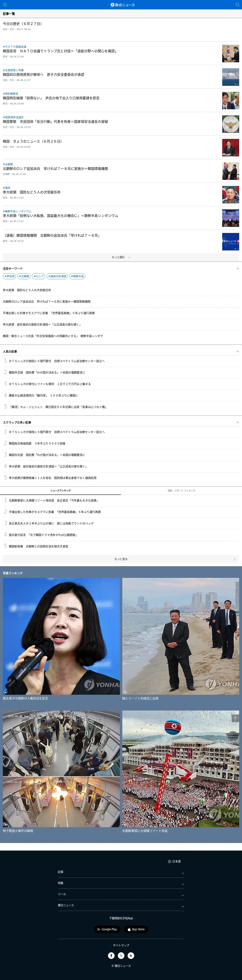
Task: Click the #北朝鮮 keyword tag
Action: 24,276
